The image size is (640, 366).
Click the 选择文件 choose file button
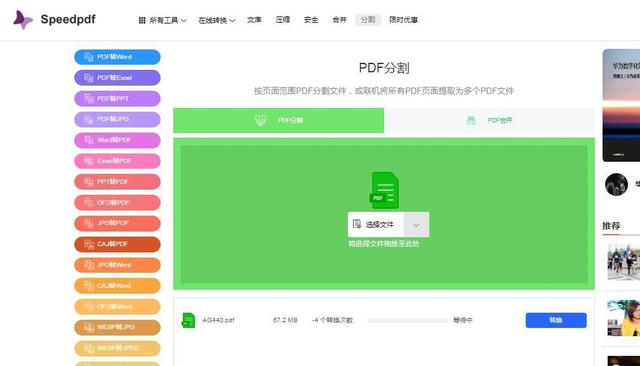point(376,224)
